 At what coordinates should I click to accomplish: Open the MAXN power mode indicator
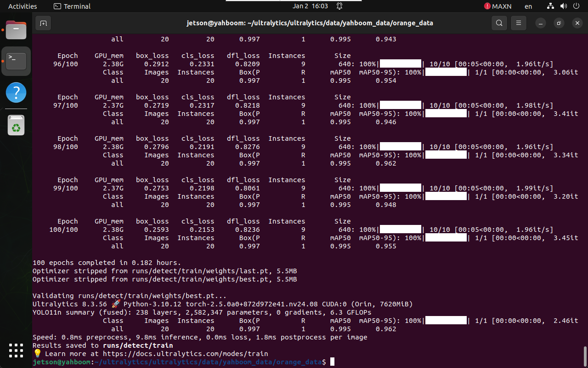498,6
